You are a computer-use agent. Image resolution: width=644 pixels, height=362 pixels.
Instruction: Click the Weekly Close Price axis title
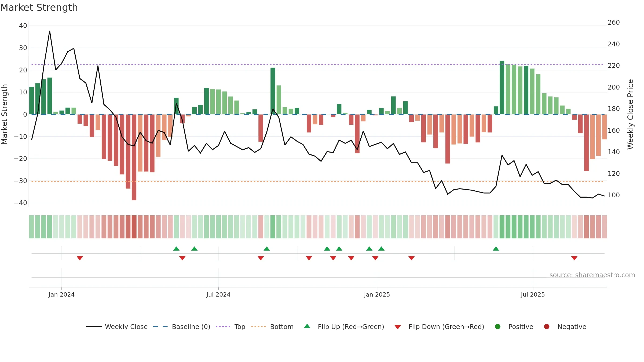[x=630, y=114]
